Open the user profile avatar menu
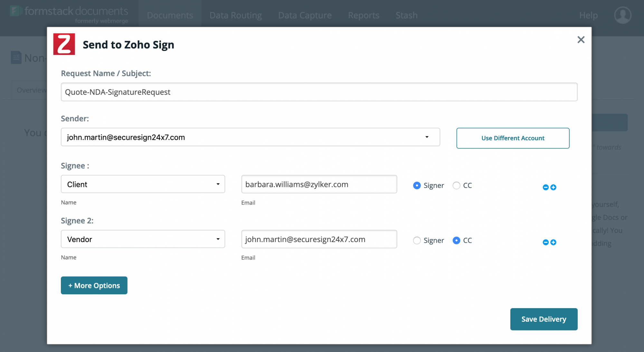 [622, 15]
